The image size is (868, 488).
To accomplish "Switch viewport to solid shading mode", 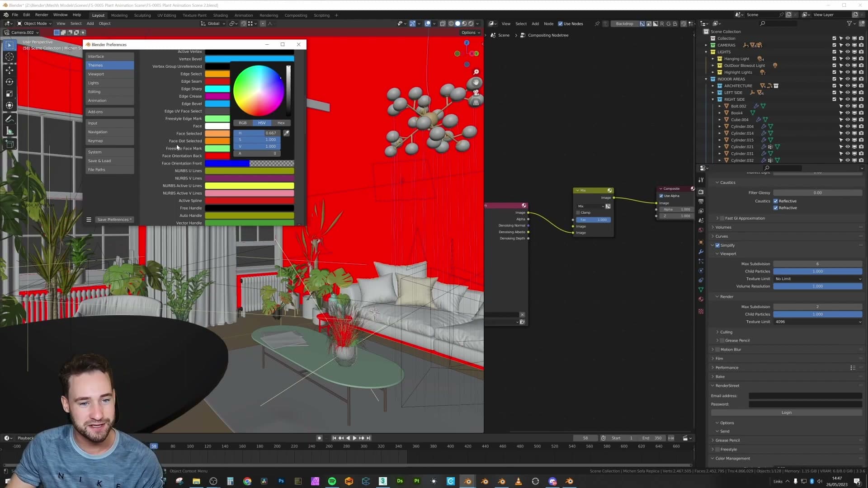I will [458, 23].
